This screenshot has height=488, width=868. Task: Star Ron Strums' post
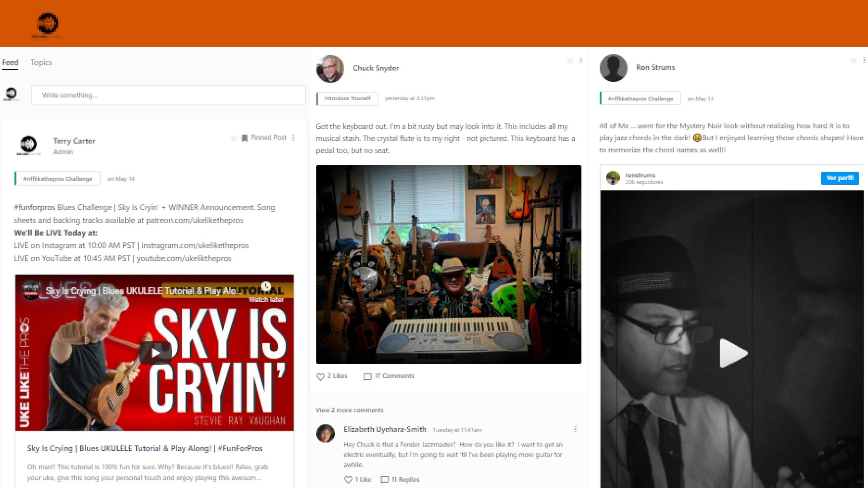[853, 60]
